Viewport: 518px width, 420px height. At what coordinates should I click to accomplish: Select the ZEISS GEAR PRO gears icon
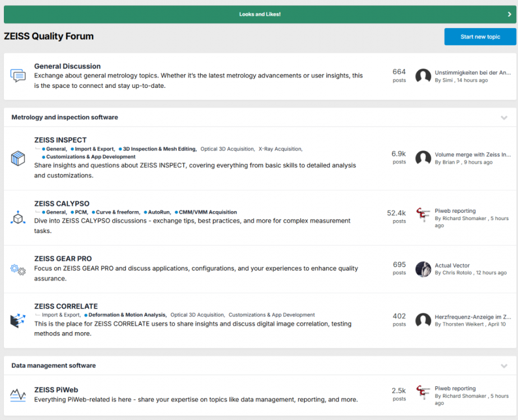click(x=18, y=269)
